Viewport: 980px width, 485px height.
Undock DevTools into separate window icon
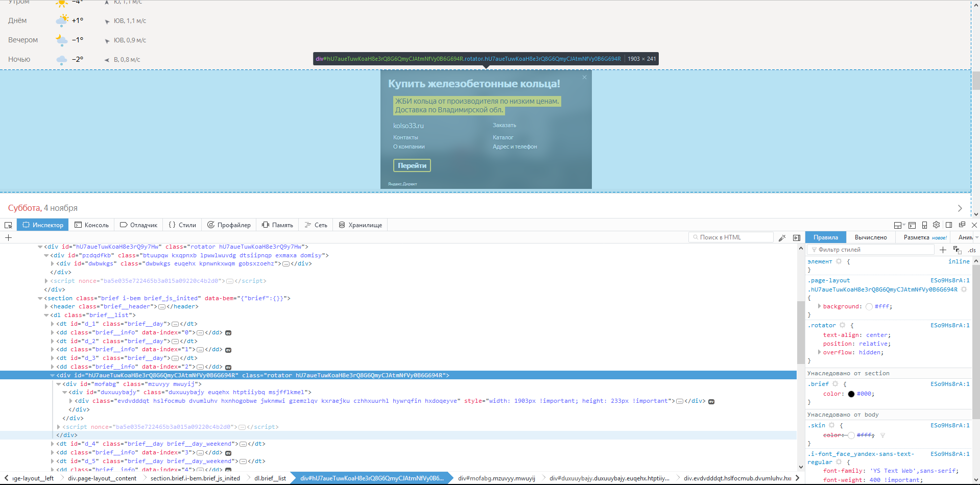(x=962, y=225)
